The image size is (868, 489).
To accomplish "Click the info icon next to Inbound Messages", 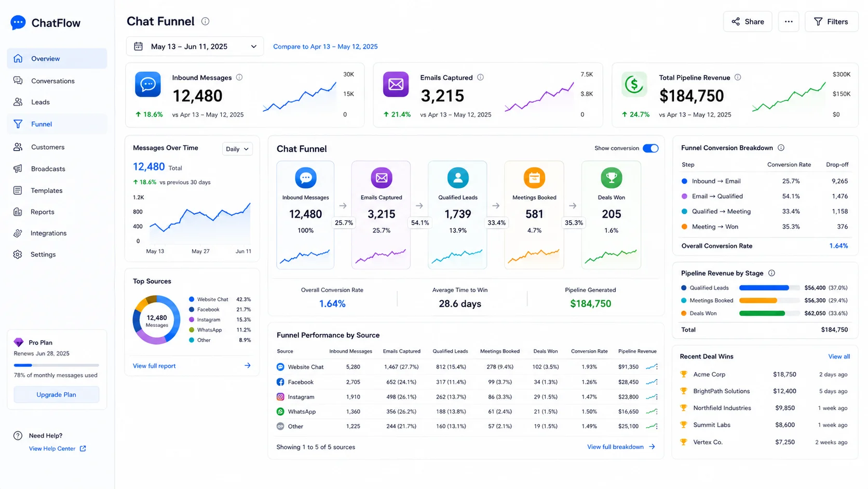I will 239,77.
